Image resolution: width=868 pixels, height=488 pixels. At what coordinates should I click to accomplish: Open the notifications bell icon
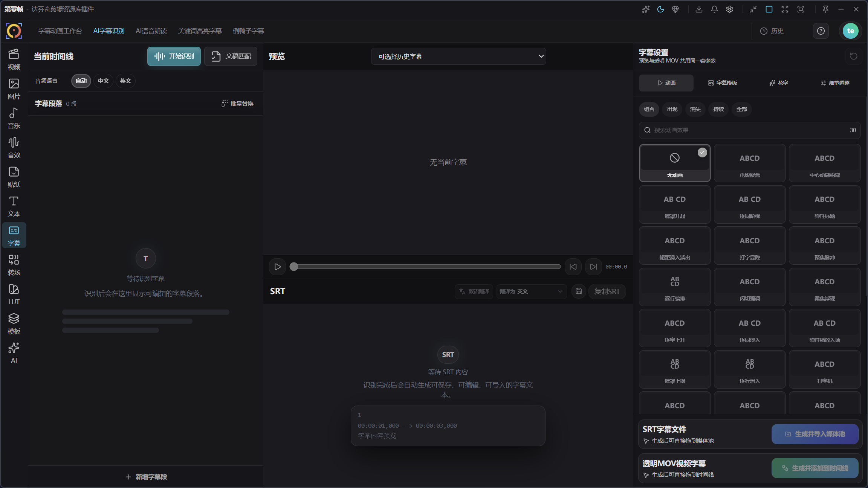coord(714,9)
